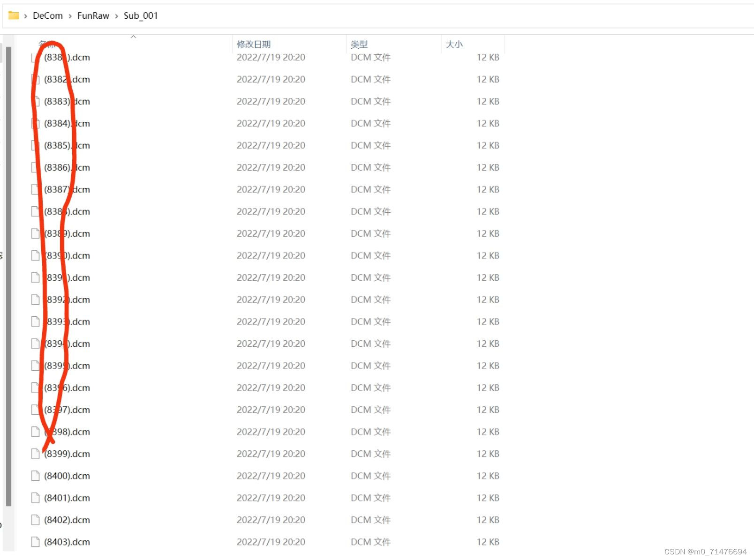
Task: Click modified date of (8395).dcm row
Action: (271, 366)
